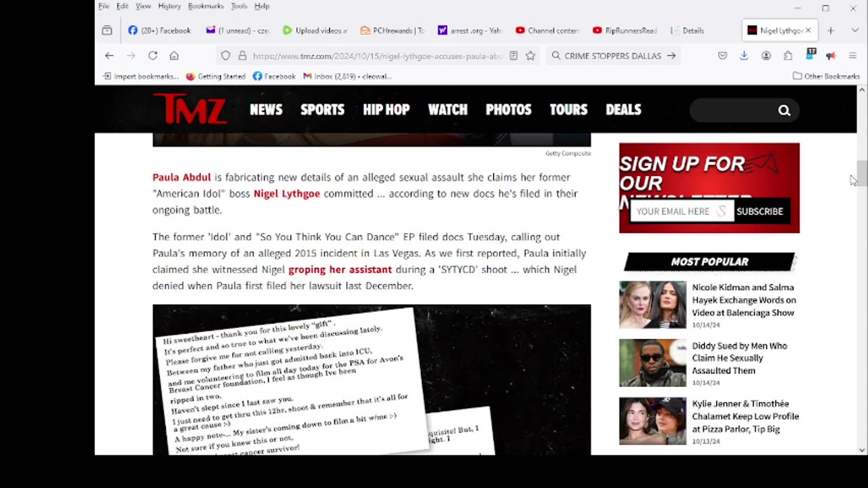Open the Firefox application menu
The width and height of the screenshot is (868, 488).
click(x=852, y=56)
